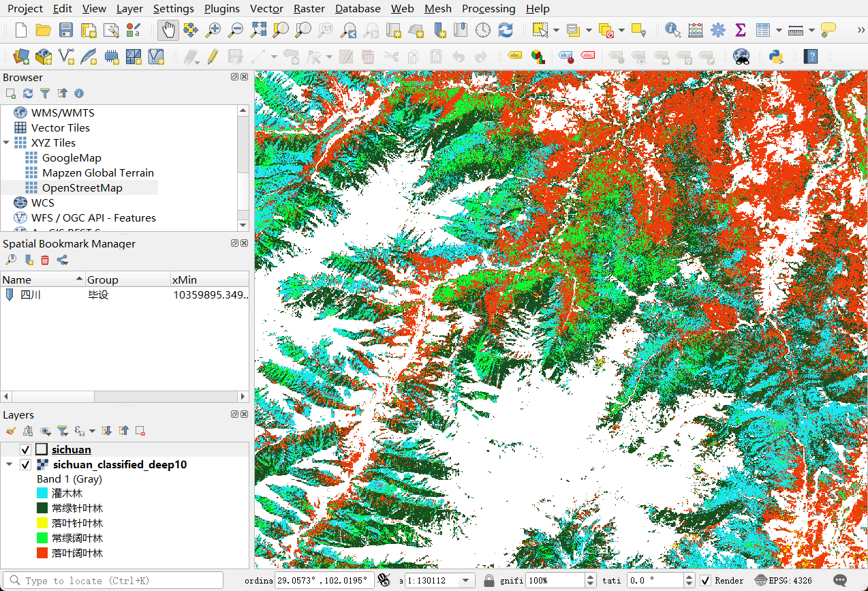This screenshot has width=868, height=591.
Task: Uncheck the sichuan_classified_deep10 layer visibility
Action: tap(25, 464)
